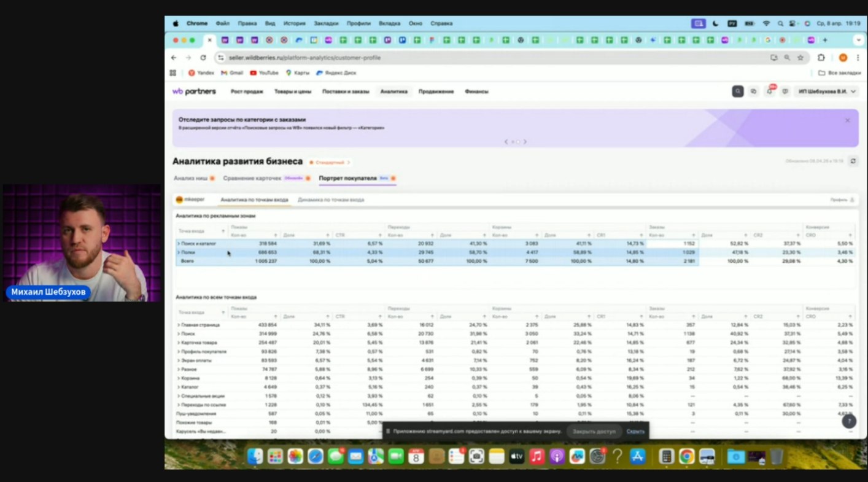Go to next banner slide arrow
The width and height of the screenshot is (868, 482).
click(525, 142)
